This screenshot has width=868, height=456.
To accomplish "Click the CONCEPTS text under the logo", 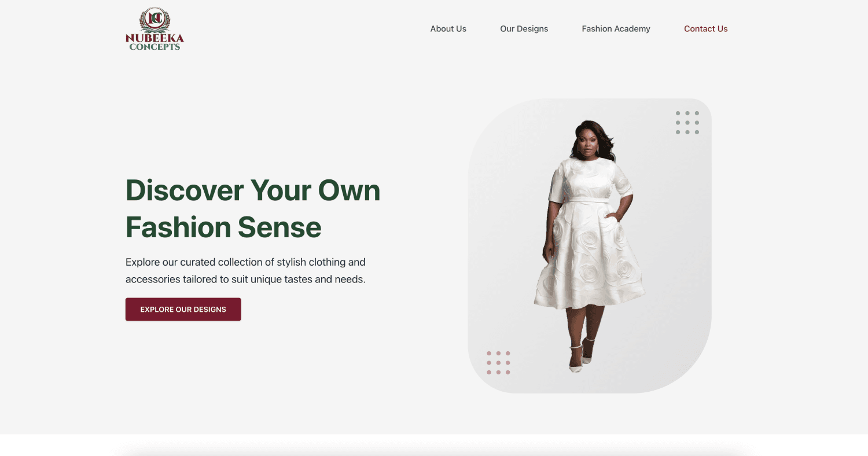I will point(155,47).
